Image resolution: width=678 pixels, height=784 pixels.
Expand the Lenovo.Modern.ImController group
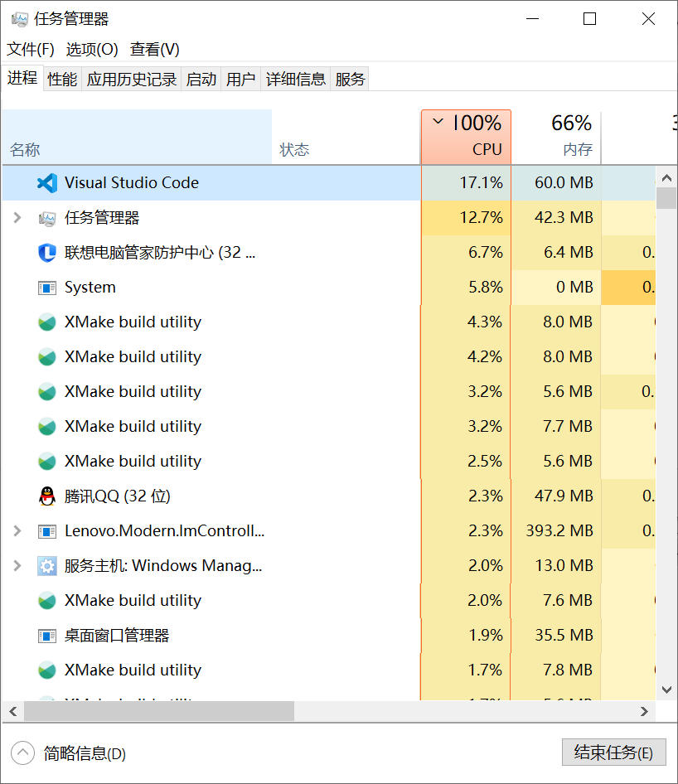tap(17, 530)
